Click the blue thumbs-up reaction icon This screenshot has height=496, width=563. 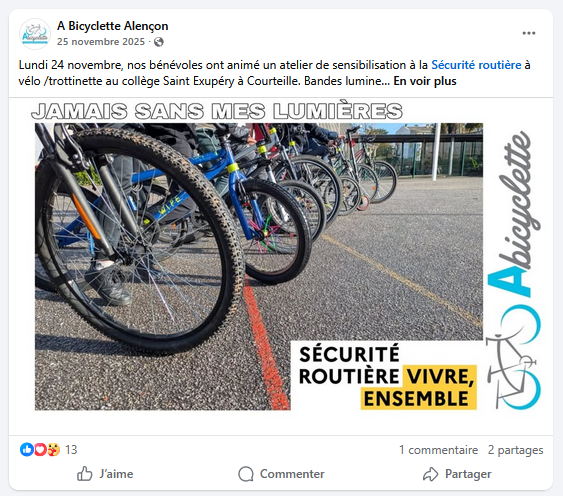27,449
